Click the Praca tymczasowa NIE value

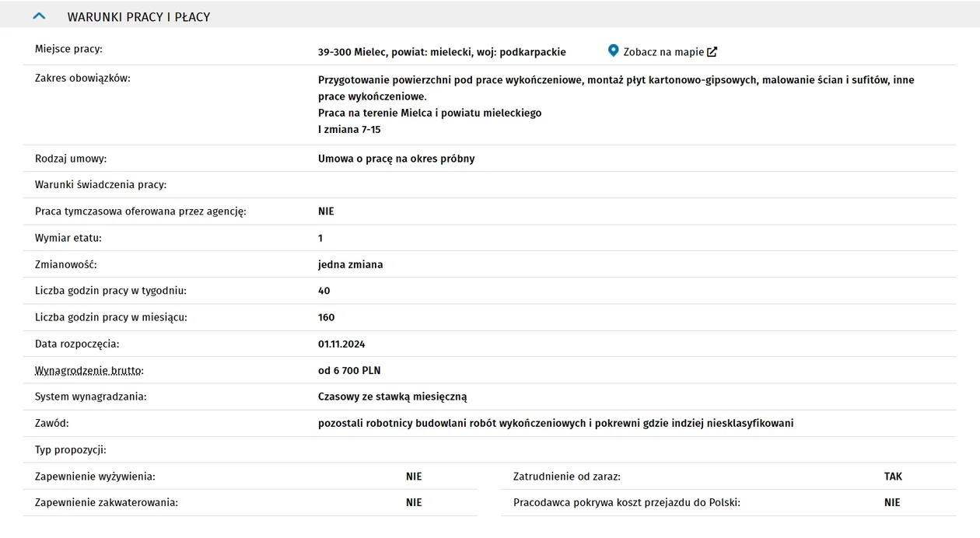pos(326,211)
